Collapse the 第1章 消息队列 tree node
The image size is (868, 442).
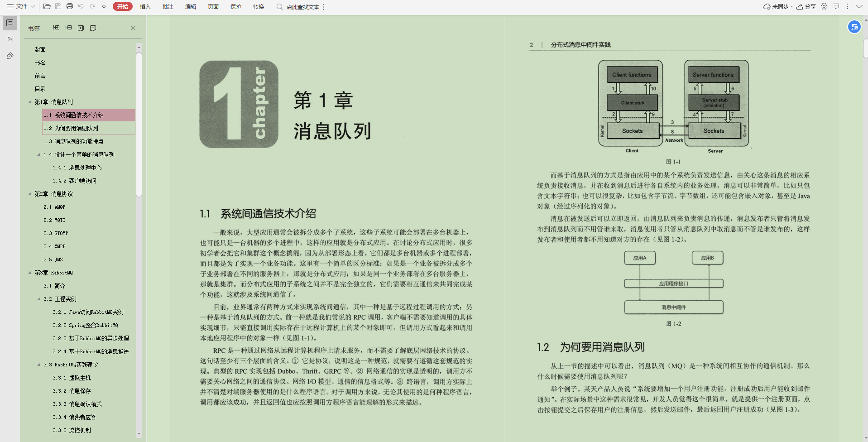(30, 102)
